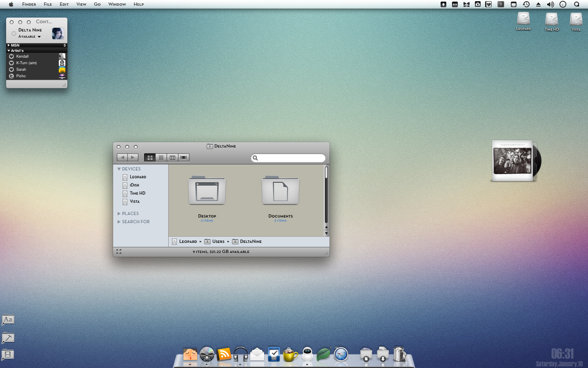Switch Finder to Cover Flow view

(184, 157)
